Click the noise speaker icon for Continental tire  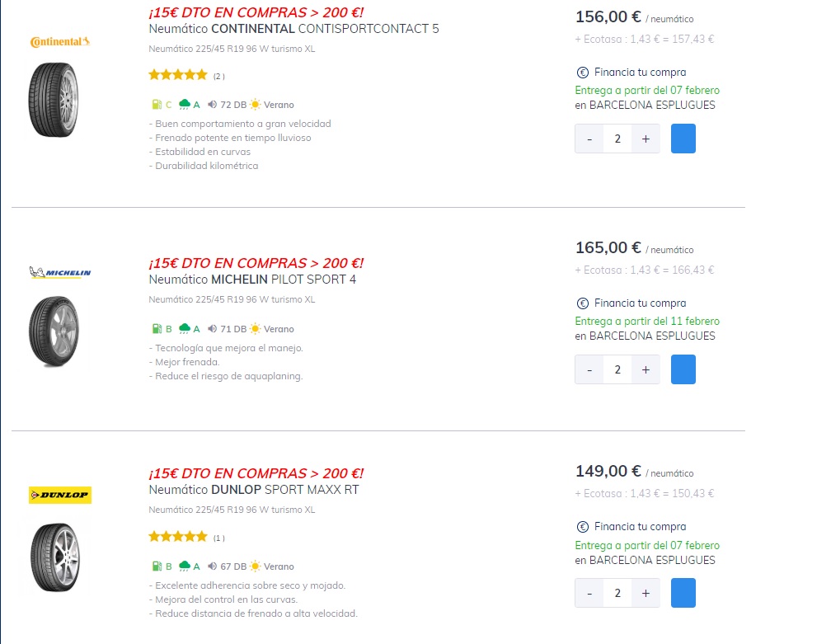212,105
